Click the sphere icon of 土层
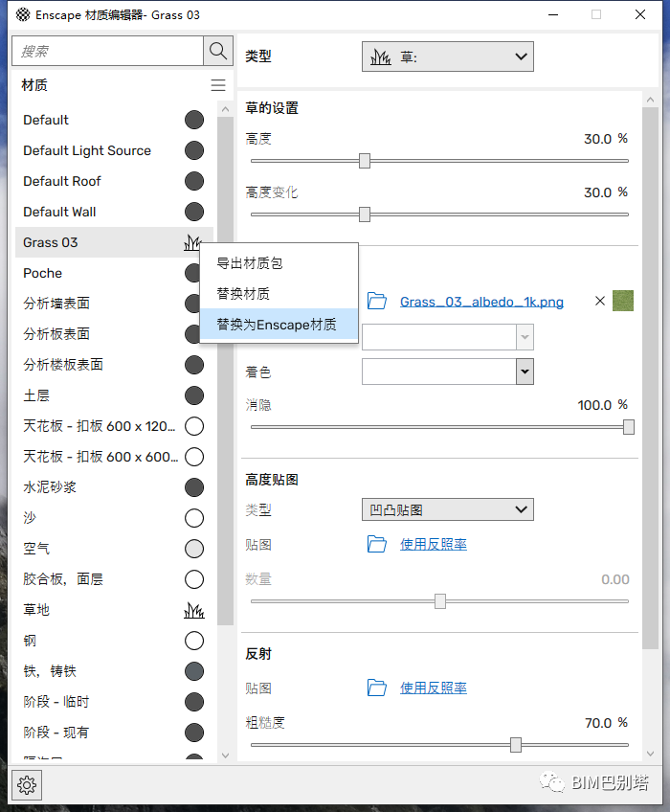Viewport: 670px width, 812px height. point(194,395)
